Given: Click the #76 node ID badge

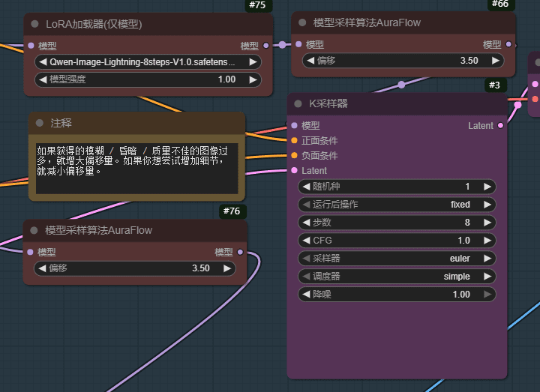Looking at the screenshot, I should tap(232, 211).
